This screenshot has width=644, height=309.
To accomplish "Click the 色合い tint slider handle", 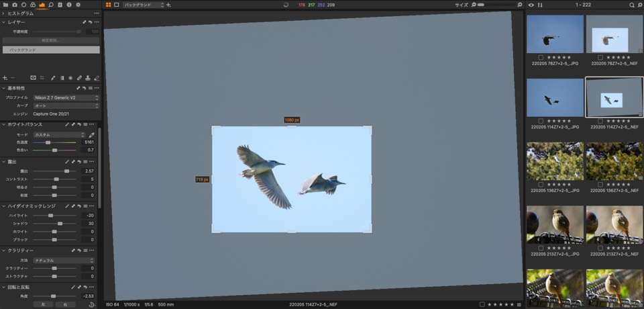I will (54, 150).
